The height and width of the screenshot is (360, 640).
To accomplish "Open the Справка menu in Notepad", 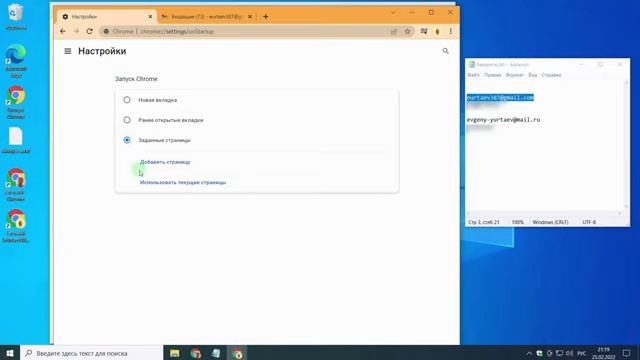I will (551, 75).
